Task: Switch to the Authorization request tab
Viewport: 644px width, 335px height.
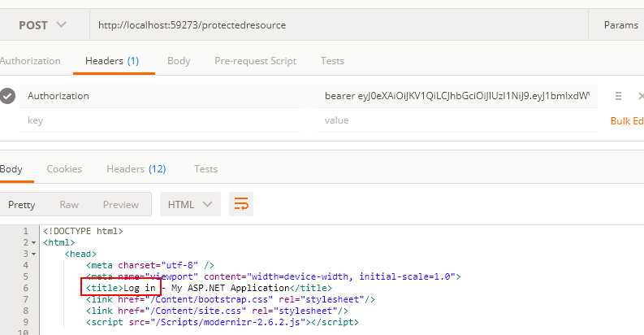Action: click(30, 61)
